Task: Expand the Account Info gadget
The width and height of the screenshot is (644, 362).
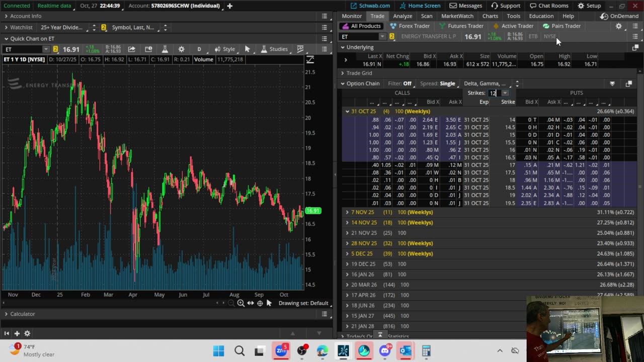Action: pos(6,16)
